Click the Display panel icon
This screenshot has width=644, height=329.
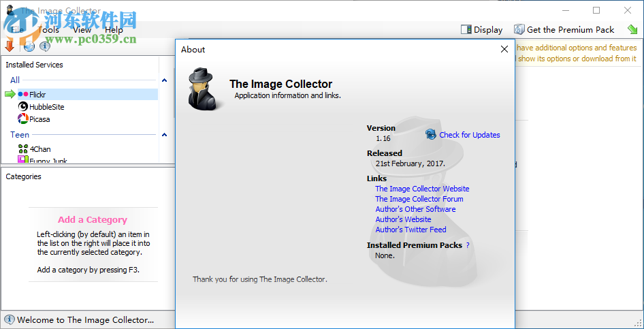(466, 29)
